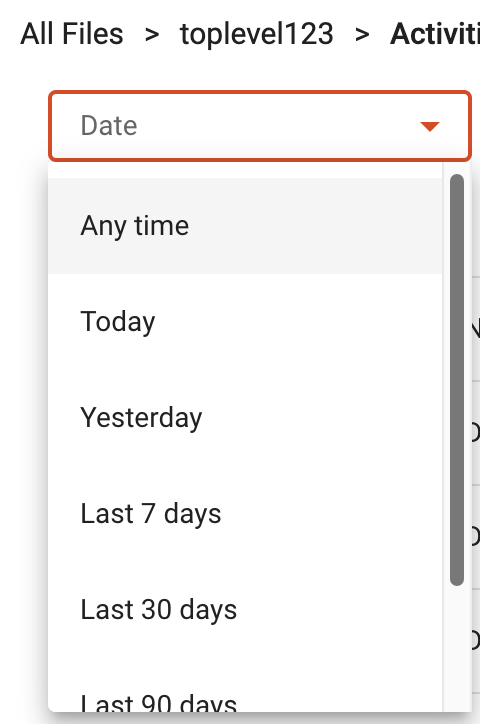Image resolution: width=480 pixels, height=724 pixels.
Task: Open the toplevel123 breadcrumb folder
Action: coord(257,34)
